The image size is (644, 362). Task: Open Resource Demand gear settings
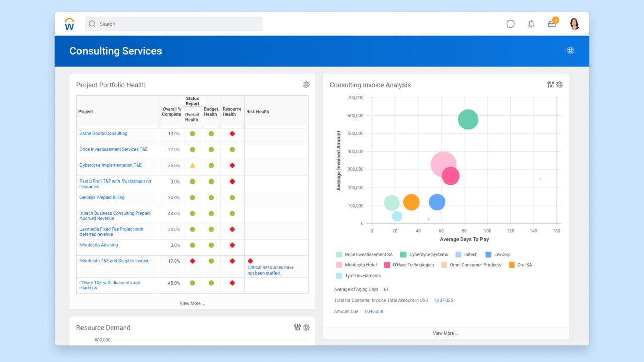pyautogui.click(x=306, y=327)
